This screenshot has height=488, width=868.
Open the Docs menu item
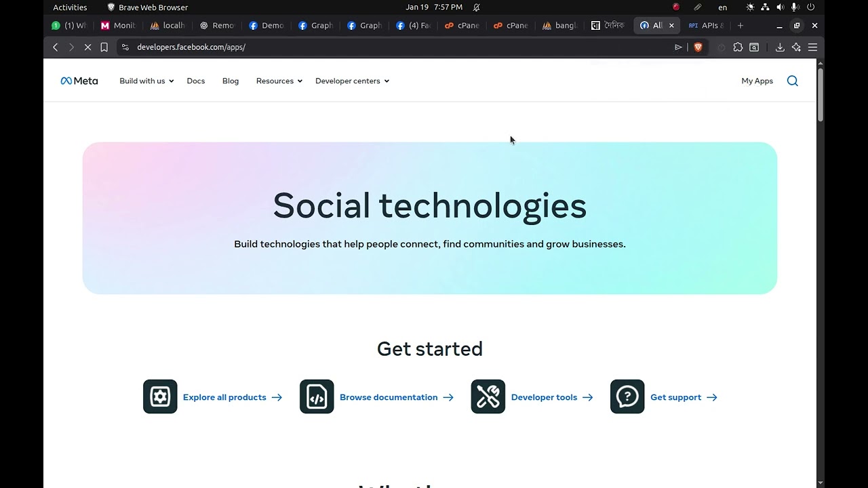[x=196, y=81]
